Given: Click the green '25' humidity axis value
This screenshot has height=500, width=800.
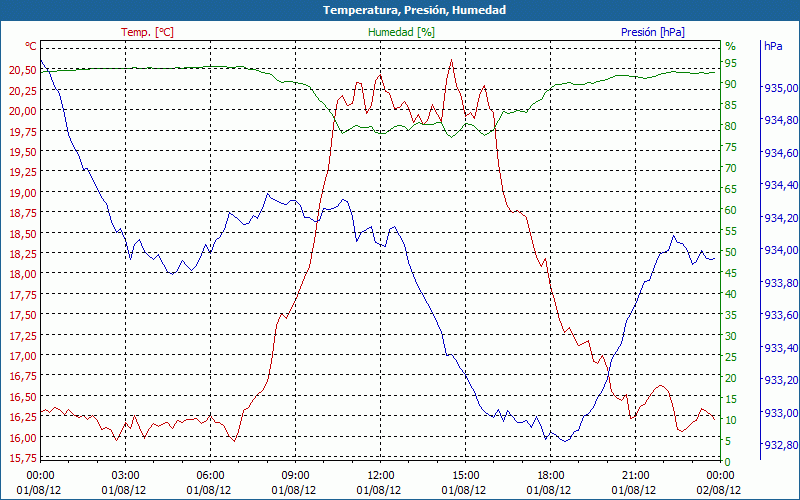Looking at the screenshot, I should click(731, 357).
